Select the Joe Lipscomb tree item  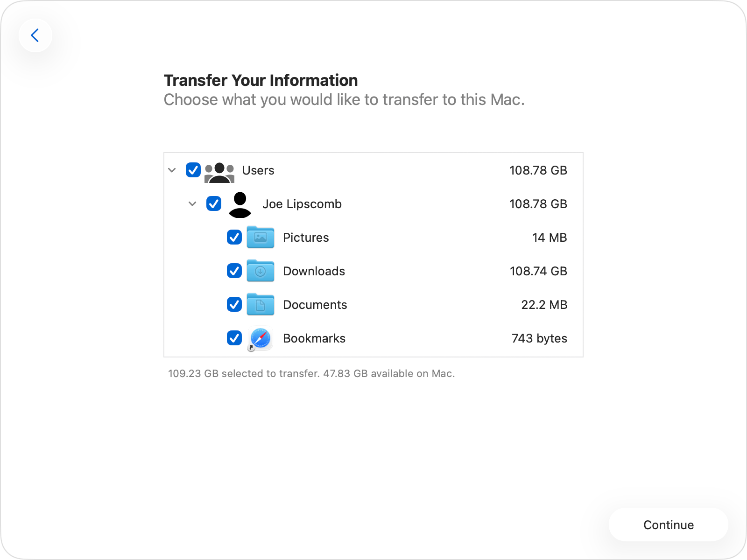[x=302, y=204]
